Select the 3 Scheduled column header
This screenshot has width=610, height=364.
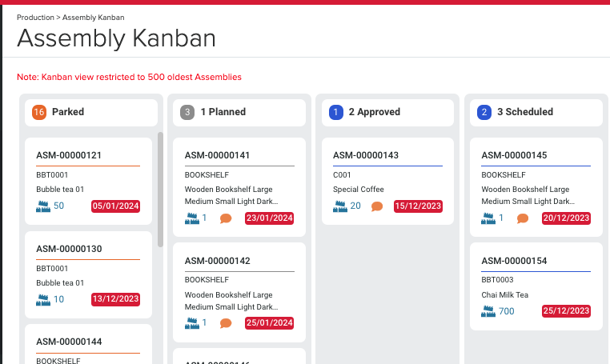[x=524, y=112]
